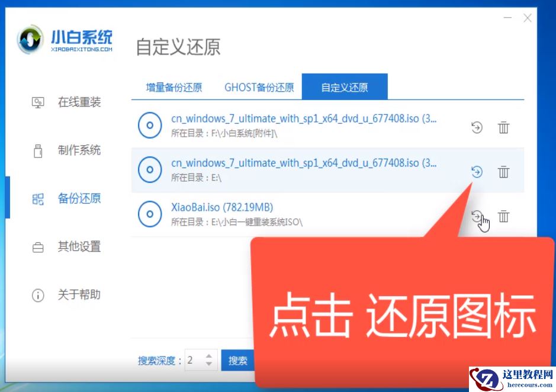Decrease search depth with the down arrow
The height and width of the screenshot is (392, 556).
coord(208,363)
